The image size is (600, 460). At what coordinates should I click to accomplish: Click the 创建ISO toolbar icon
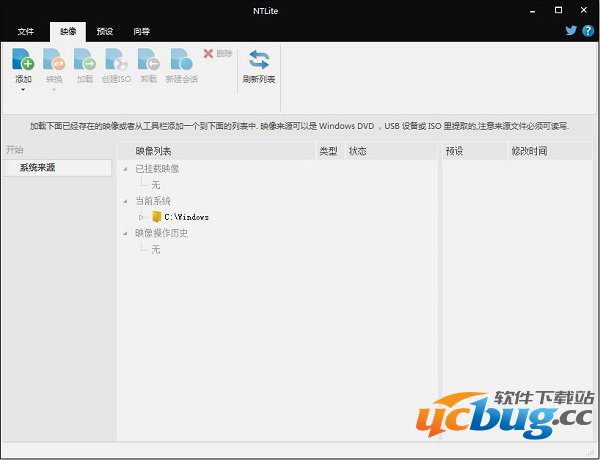(x=116, y=60)
